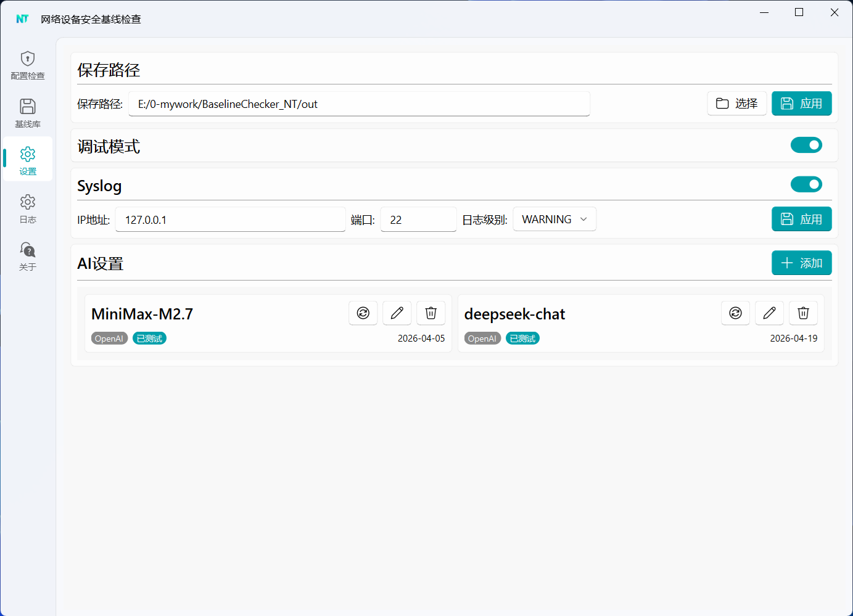Refresh the deepseek-chat model test
853x616 pixels.
(x=736, y=313)
